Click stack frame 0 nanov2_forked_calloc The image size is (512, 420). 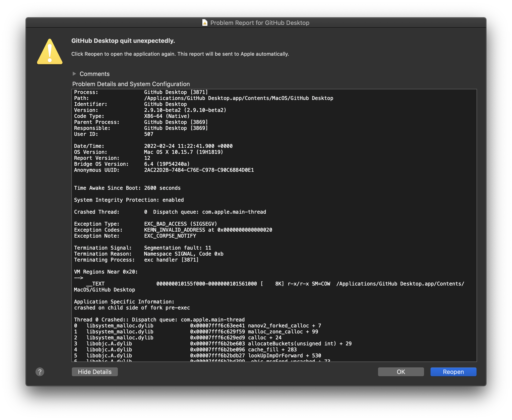coord(197,326)
